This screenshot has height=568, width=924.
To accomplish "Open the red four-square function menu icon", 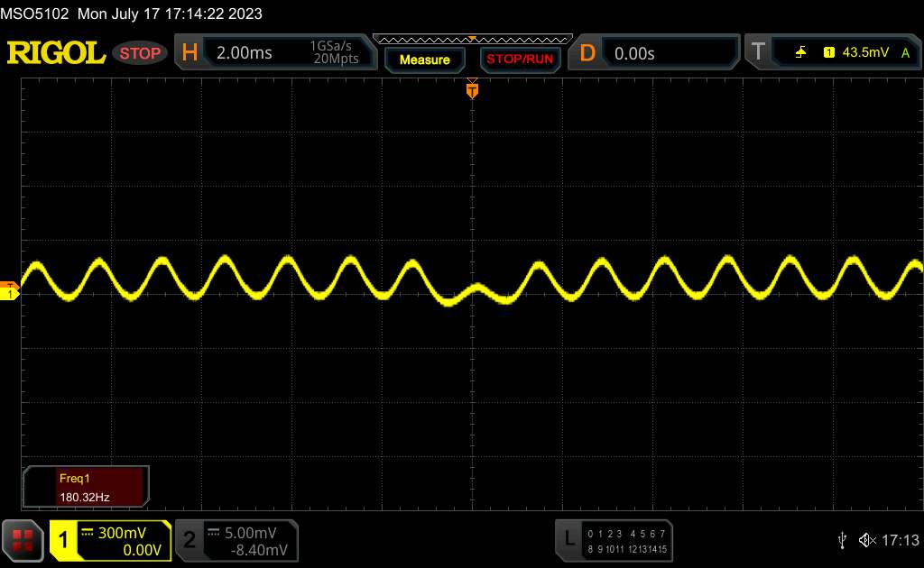I will point(23,540).
